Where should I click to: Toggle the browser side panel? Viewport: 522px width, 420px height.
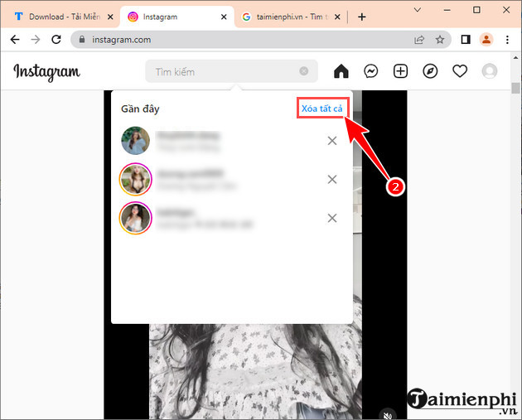click(466, 40)
